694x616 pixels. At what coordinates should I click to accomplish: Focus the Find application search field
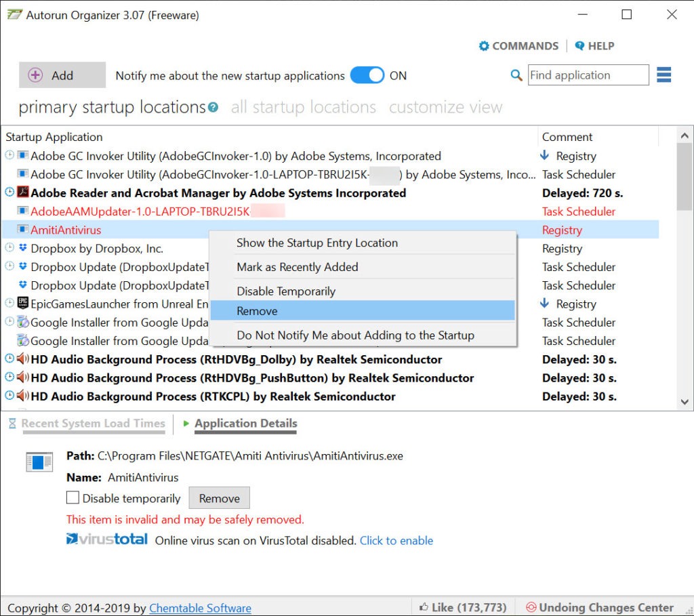[588, 75]
